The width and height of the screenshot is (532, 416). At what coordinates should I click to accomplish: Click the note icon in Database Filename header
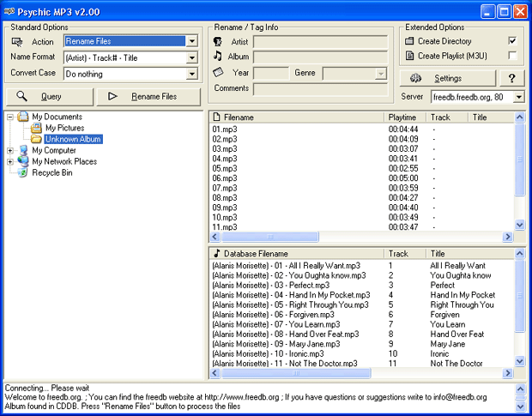(216, 253)
